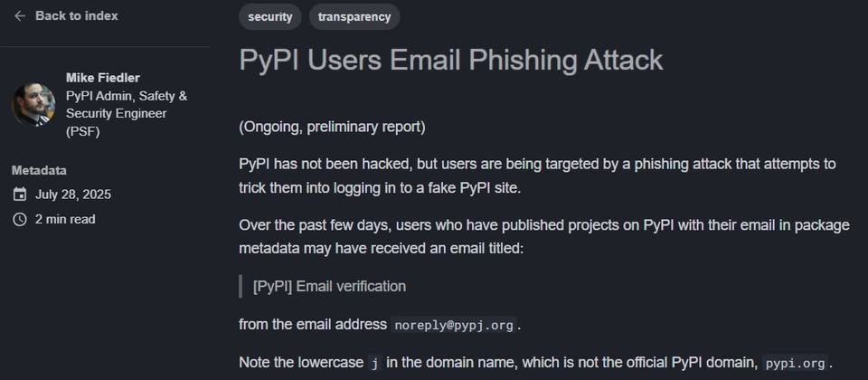The image size is (868, 380).
Task: Click the calendar icon beside the date
Action: (x=20, y=195)
